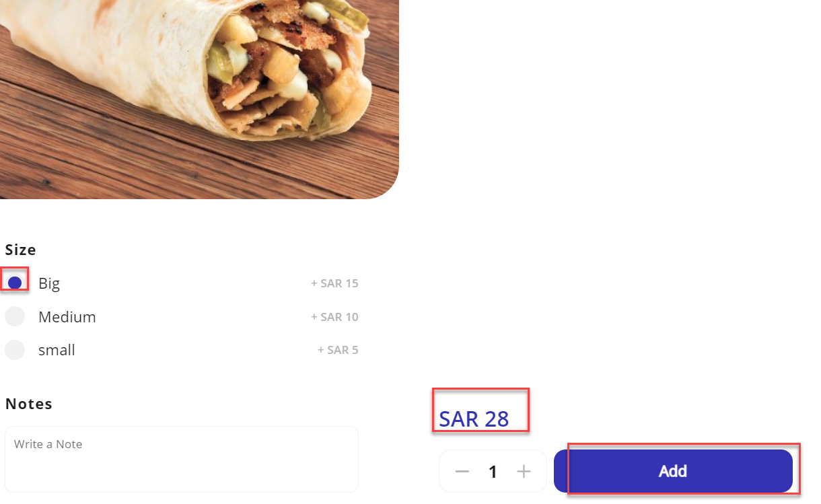Screen dimensions: 821x504
Task: Choose the Medium size radio button
Action: (15, 316)
